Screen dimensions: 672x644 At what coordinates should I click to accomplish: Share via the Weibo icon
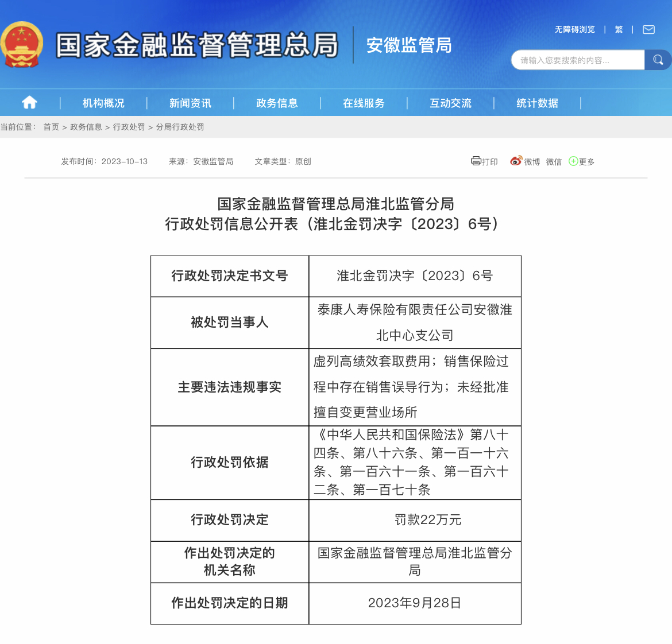pos(516,161)
